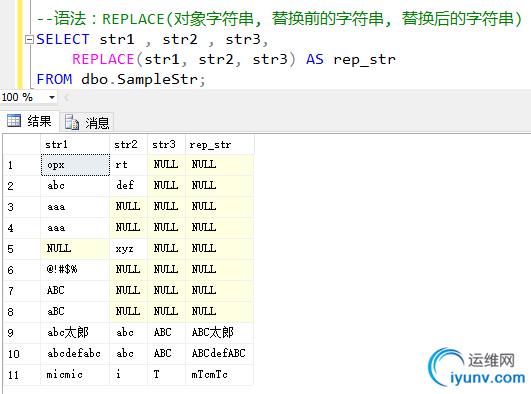Select the cell containing xyz
Screen dimensions: 531x394
(x=128, y=249)
